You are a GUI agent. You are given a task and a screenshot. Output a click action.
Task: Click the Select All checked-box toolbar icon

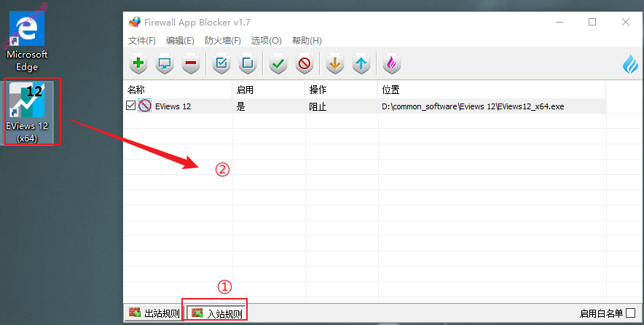click(x=221, y=63)
